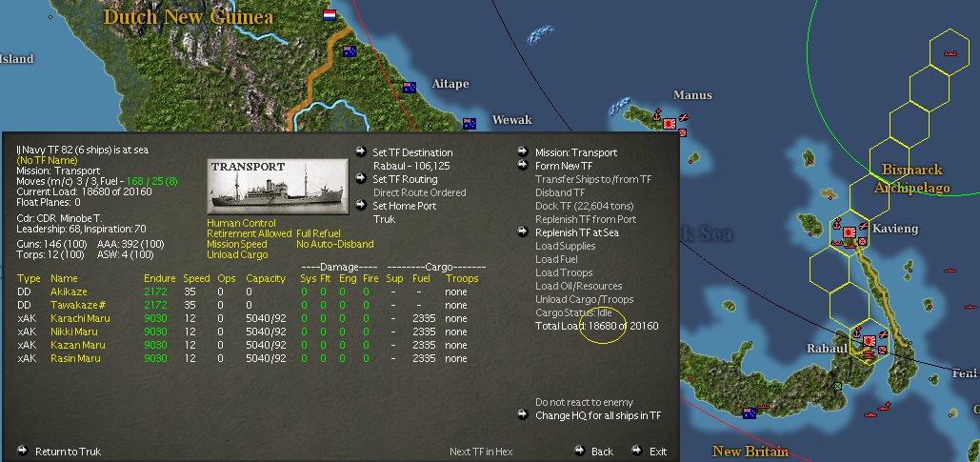Click the anchor port icon at Manus

657,115
